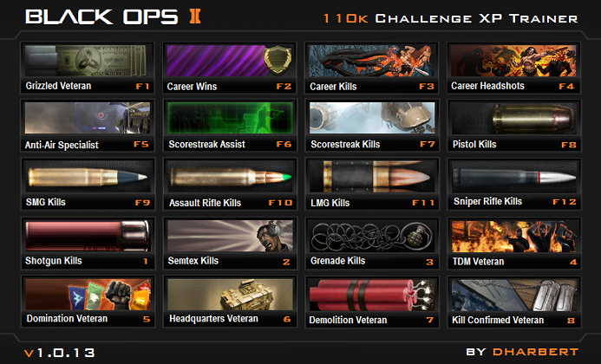Click the SMG Kills bullet image
The height and width of the screenshot is (364, 601).
click(88, 176)
